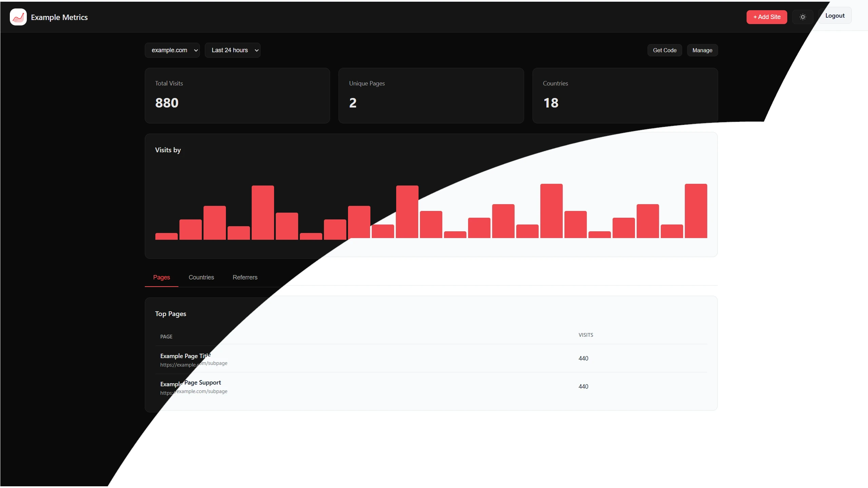Viewport: 868px width, 488px height.
Task: Open the Example Page Support row
Action: (190, 384)
